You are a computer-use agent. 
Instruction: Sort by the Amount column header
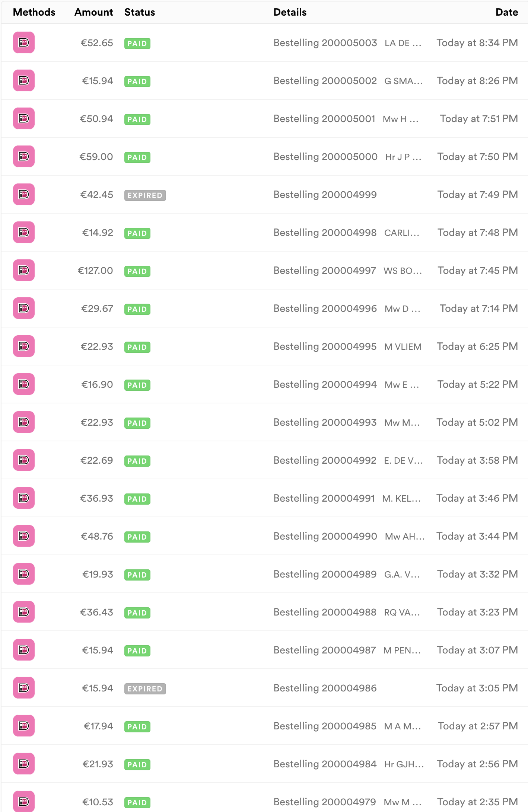(94, 12)
